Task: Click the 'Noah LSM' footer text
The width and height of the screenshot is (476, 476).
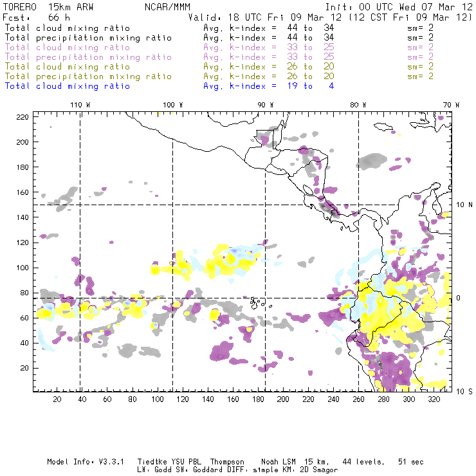Action: [278, 462]
